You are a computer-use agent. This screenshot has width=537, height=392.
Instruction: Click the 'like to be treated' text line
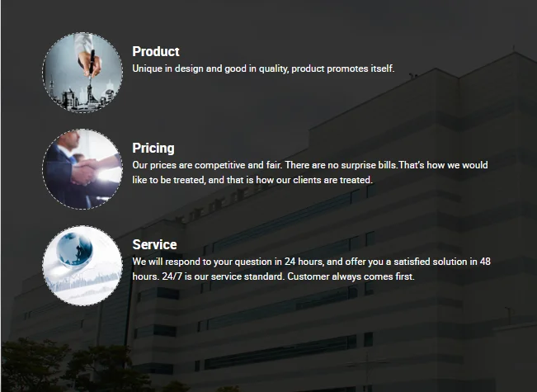tap(252, 180)
